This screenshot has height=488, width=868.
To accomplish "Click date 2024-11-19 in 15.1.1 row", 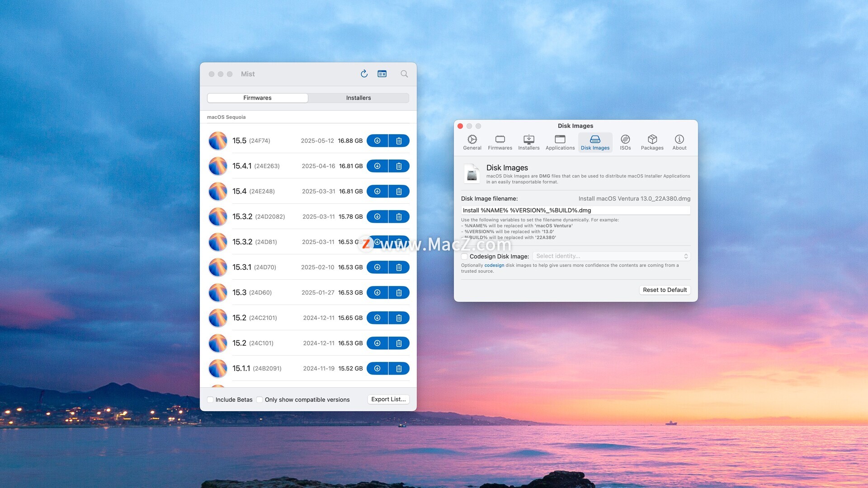I will click(319, 369).
